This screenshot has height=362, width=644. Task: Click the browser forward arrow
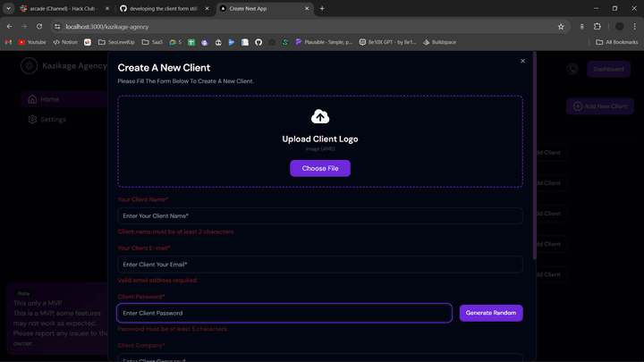coord(24,27)
